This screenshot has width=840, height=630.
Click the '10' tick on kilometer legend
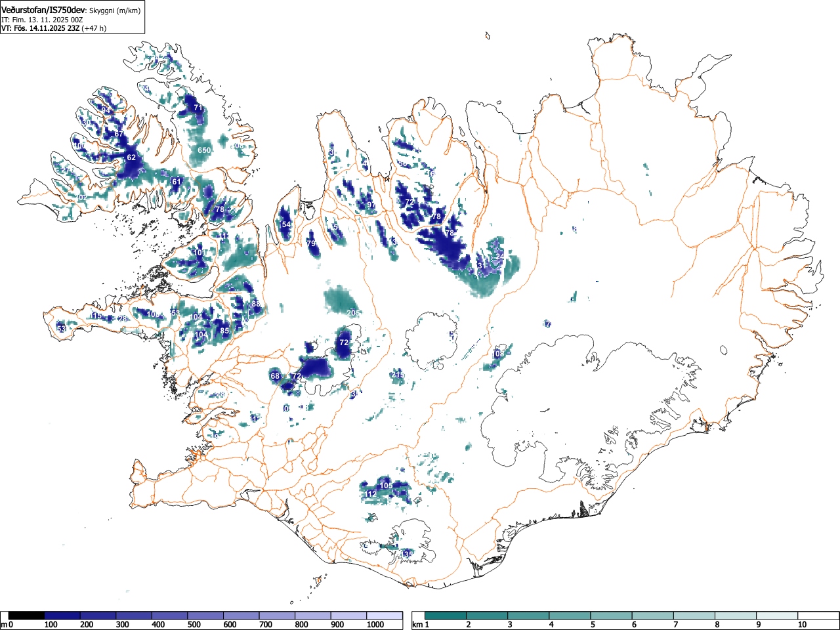[x=802, y=625]
